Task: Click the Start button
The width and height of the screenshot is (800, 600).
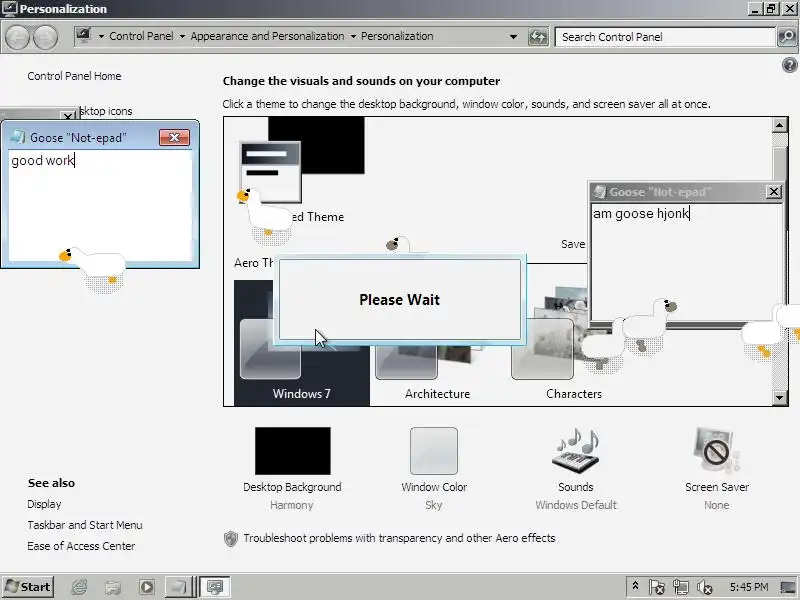Action: pyautogui.click(x=28, y=587)
